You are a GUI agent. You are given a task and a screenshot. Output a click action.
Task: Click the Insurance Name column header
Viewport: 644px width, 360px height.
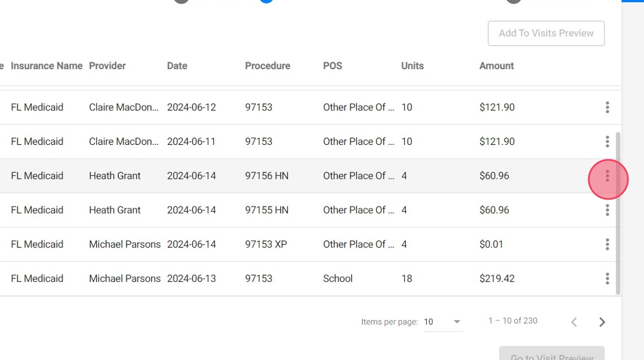coord(47,66)
